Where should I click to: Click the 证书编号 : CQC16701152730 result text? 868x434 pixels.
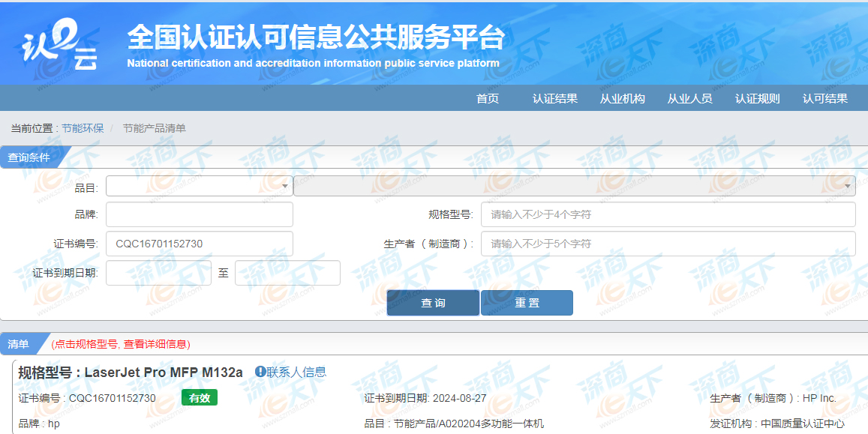(x=87, y=398)
